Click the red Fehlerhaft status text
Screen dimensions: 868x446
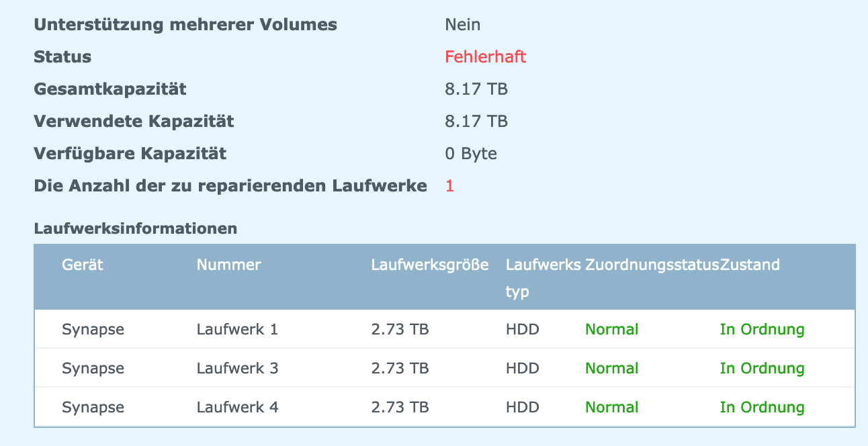485,57
